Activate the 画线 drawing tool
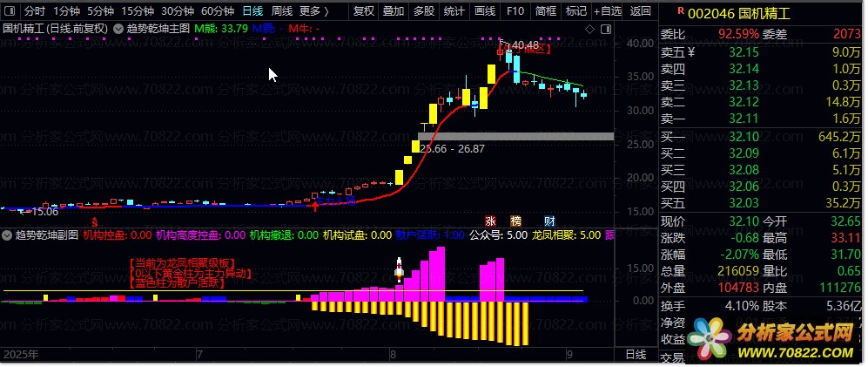Image resolution: width=868 pixels, height=367 pixels. point(485,11)
